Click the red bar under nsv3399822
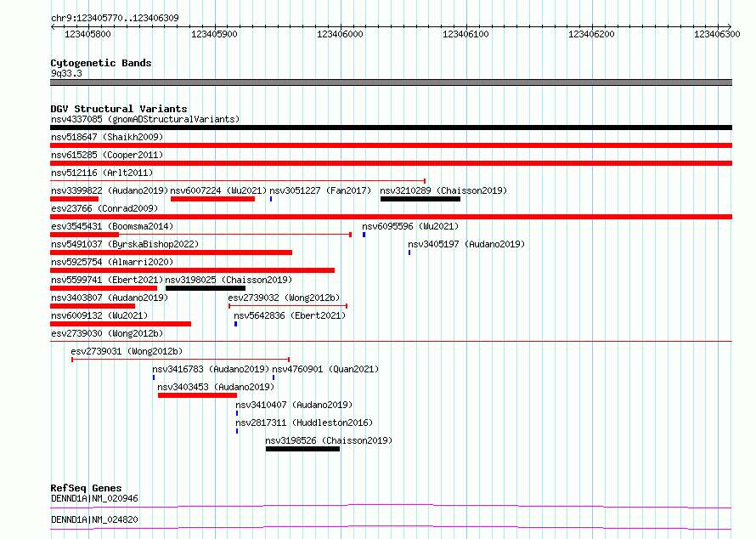This screenshot has width=756, height=539. (x=74, y=199)
